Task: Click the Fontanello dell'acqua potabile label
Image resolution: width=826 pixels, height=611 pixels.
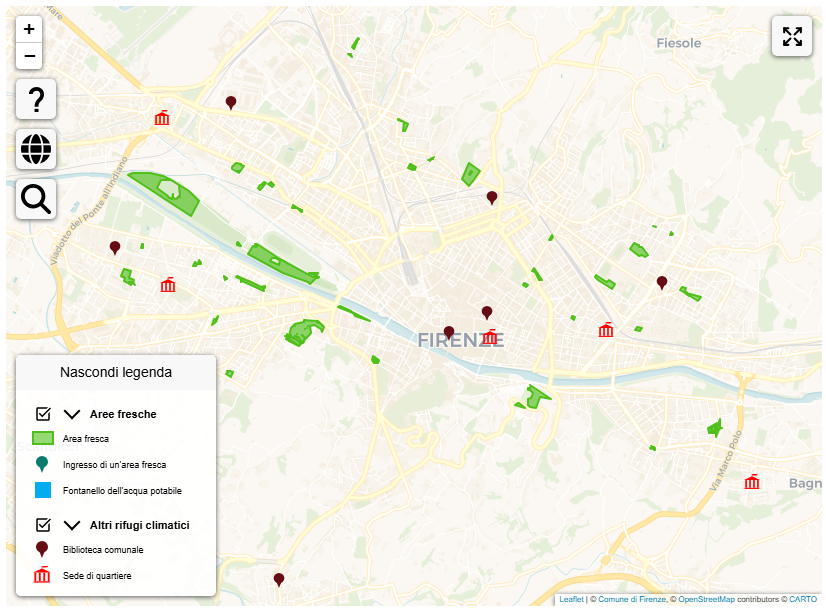Action: 122,491
